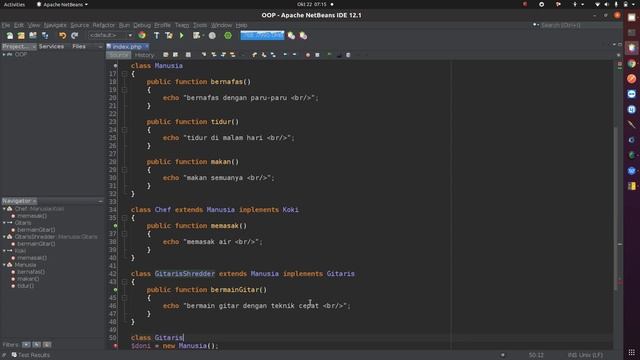Open the Refactor menu
The width and height of the screenshot is (640, 360).
pyautogui.click(x=104, y=25)
